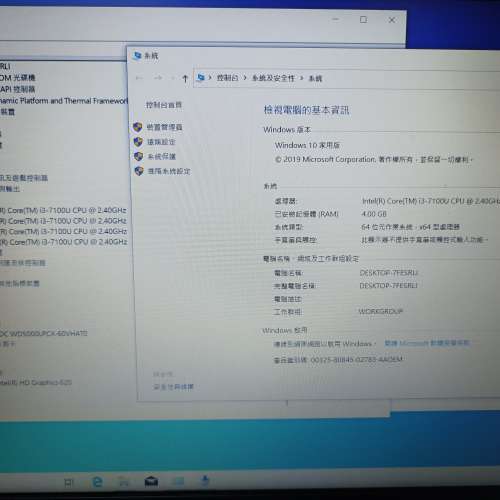500x500 pixels.
Task: Open the Microsoft software license terms link
Action: click(427, 343)
